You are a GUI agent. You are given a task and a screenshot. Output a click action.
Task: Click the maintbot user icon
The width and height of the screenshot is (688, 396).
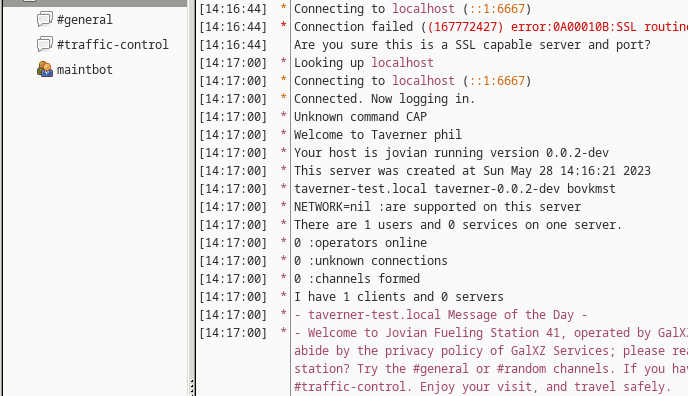[45, 69]
